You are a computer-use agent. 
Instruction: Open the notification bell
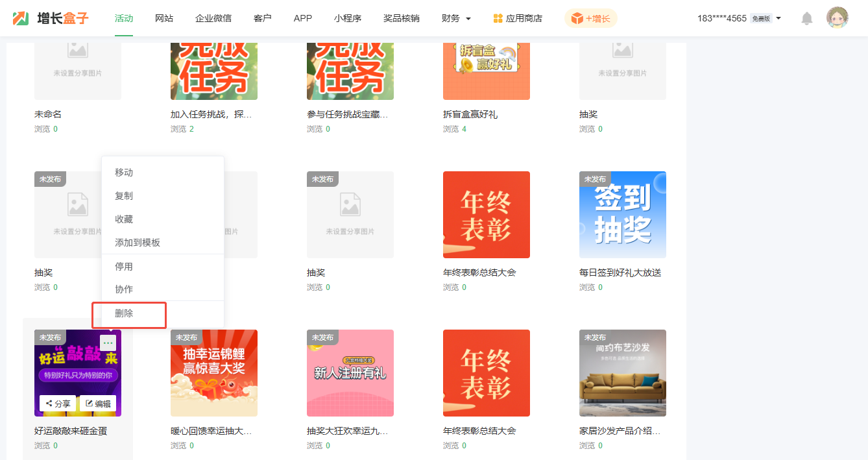point(807,18)
